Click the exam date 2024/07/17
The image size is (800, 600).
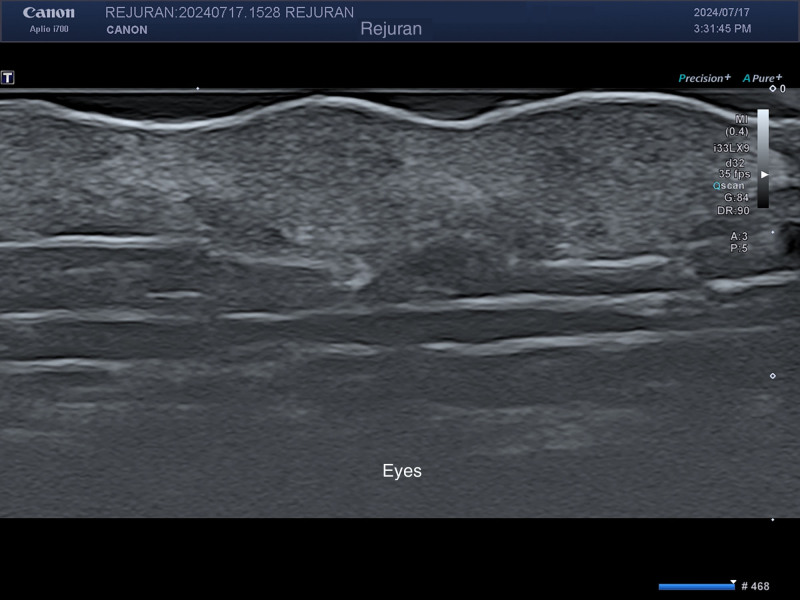[x=722, y=13]
